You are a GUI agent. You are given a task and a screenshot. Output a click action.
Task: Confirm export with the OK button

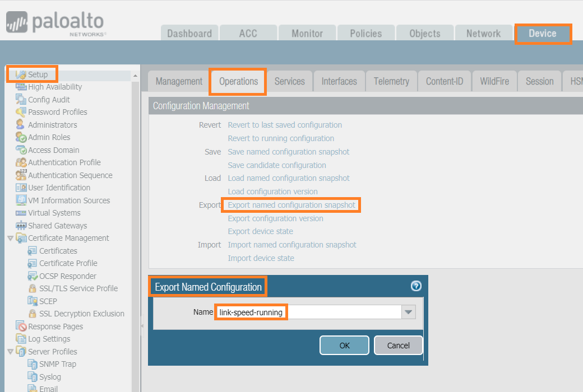click(x=344, y=345)
